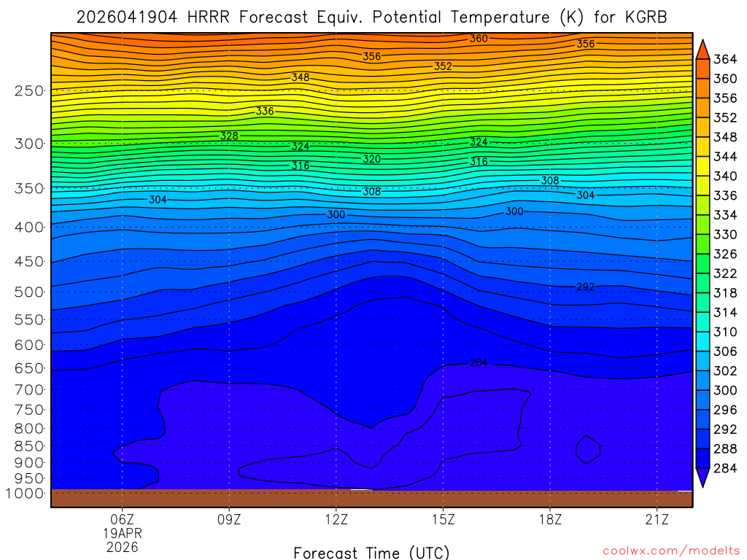Image resolution: width=747 pixels, height=560 pixels.
Task: Click the 330 value on the color scale
Action: pos(725,235)
